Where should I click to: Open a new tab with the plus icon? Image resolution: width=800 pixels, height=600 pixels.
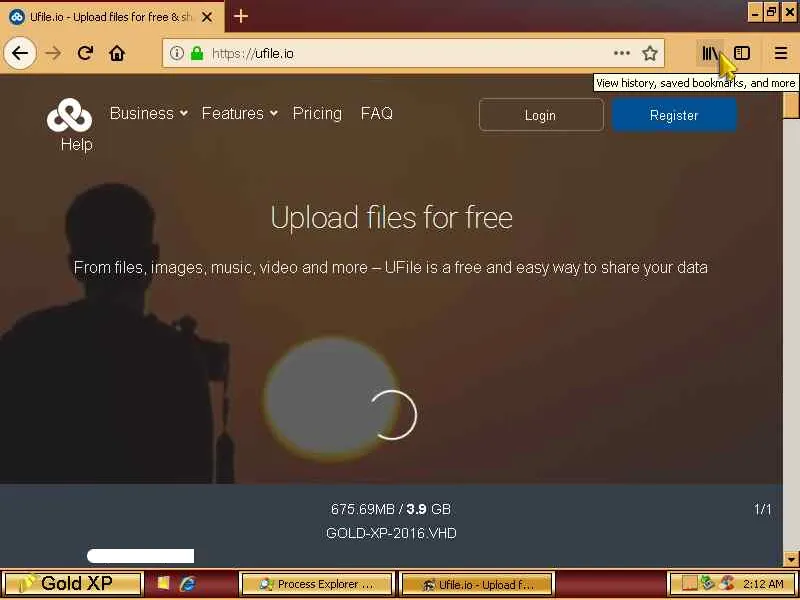[241, 16]
